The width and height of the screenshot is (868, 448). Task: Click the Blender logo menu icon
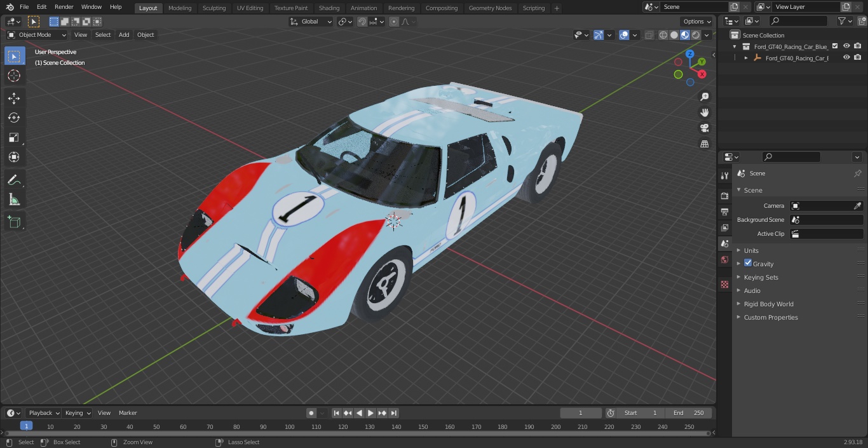tap(10, 7)
